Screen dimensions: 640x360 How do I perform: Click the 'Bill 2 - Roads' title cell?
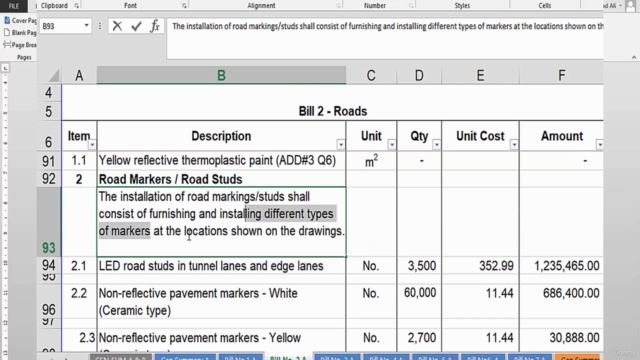click(332, 111)
